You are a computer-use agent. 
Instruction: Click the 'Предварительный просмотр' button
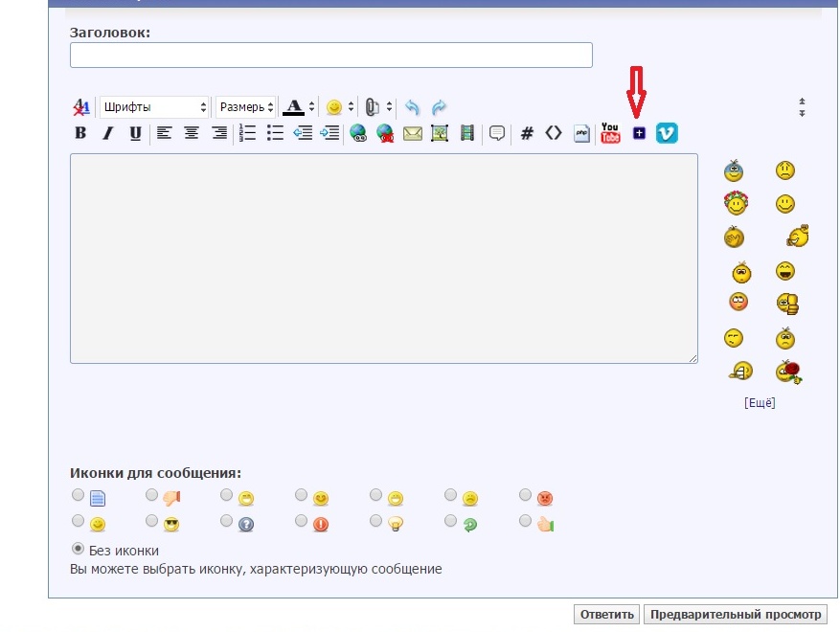735,615
